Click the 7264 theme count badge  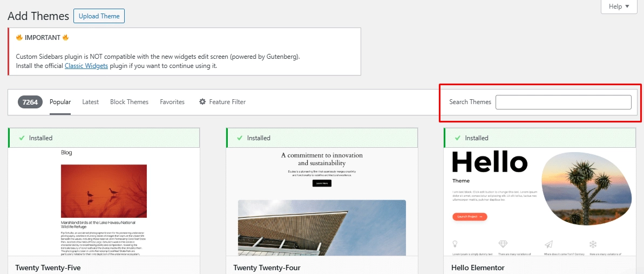pyautogui.click(x=30, y=102)
